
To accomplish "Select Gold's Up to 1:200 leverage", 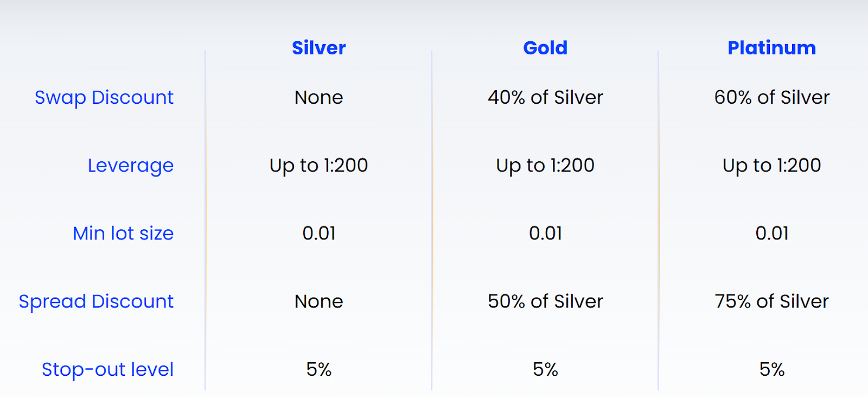I will tap(545, 165).
